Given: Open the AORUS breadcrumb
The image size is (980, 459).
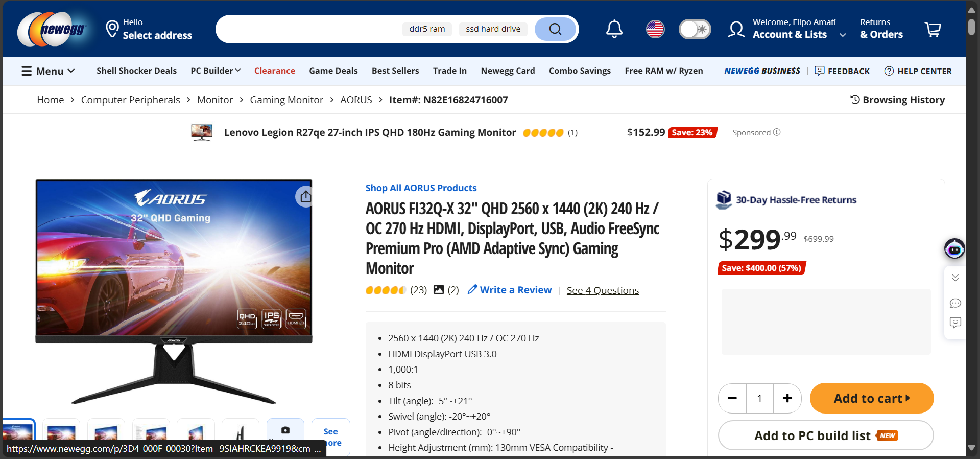Looking at the screenshot, I should tap(356, 100).
